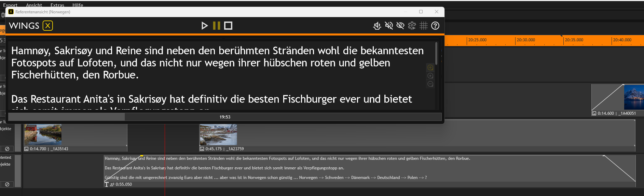Image resolution: width=644 pixels, height=196 pixels.
Task: Toggle the grid icon in presenter toolbar
Action: 424,26
